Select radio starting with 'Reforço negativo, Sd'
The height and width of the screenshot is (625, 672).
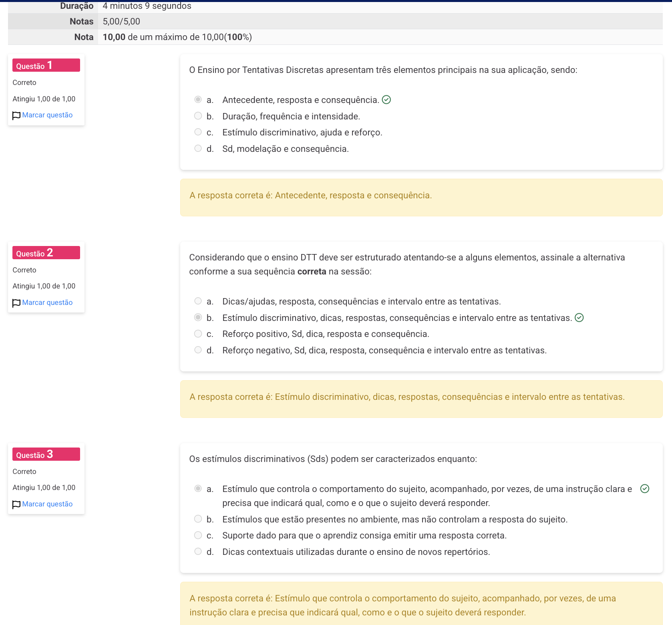tap(198, 350)
